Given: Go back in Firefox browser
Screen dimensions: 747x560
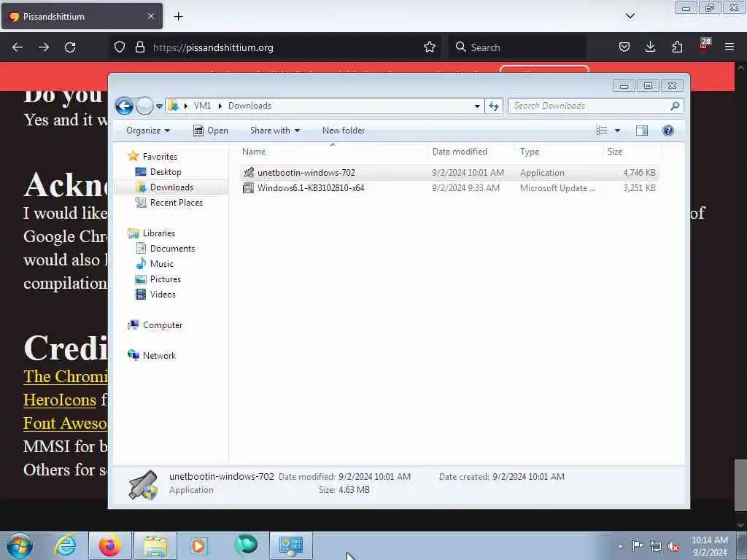Looking at the screenshot, I should coord(18,47).
